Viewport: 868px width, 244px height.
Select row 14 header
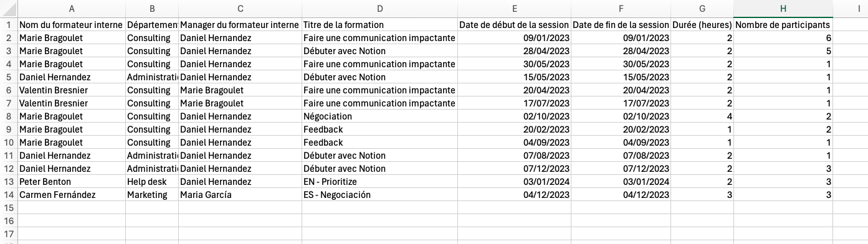click(9, 195)
